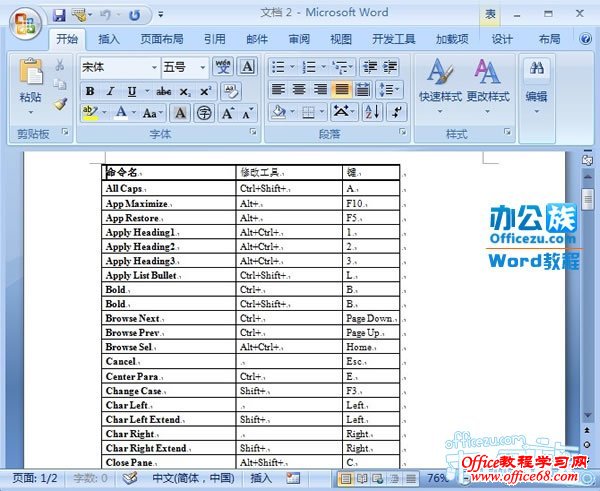Pick the text highlight color button

90,113
